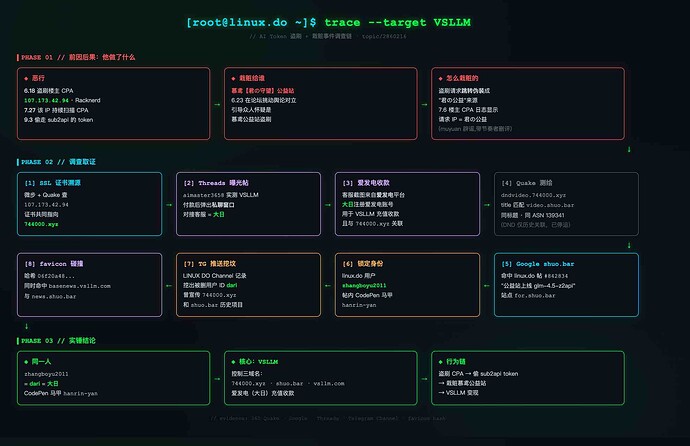Click the "[5] Google shuo.bar" heading
Viewport: 690px width, 446px height.
point(538,264)
